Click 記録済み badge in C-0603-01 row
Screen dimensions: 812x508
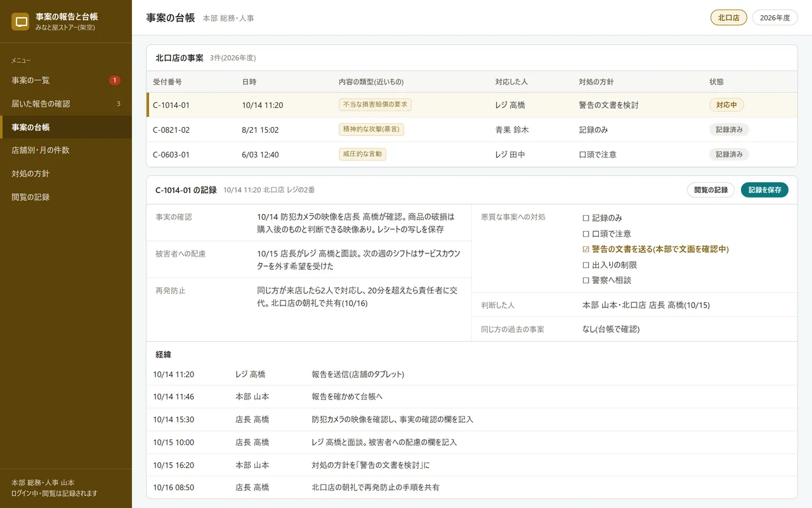coord(729,154)
